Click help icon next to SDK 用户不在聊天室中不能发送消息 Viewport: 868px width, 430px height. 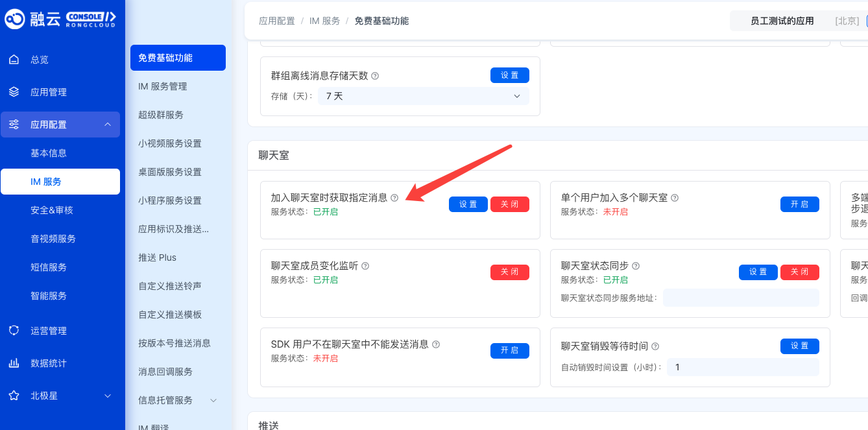[x=436, y=344]
